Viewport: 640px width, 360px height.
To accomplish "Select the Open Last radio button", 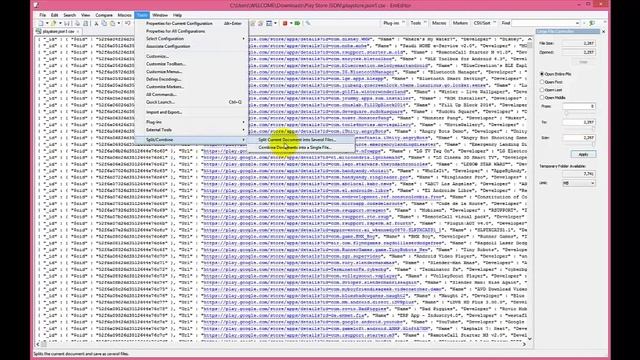I will point(542,90).
